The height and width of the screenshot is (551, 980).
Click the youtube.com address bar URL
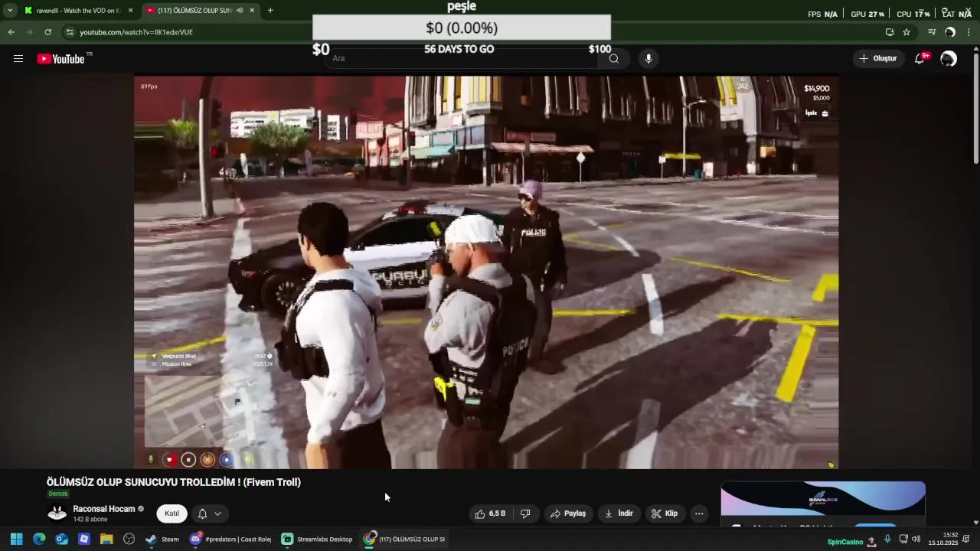pos(136,32)
